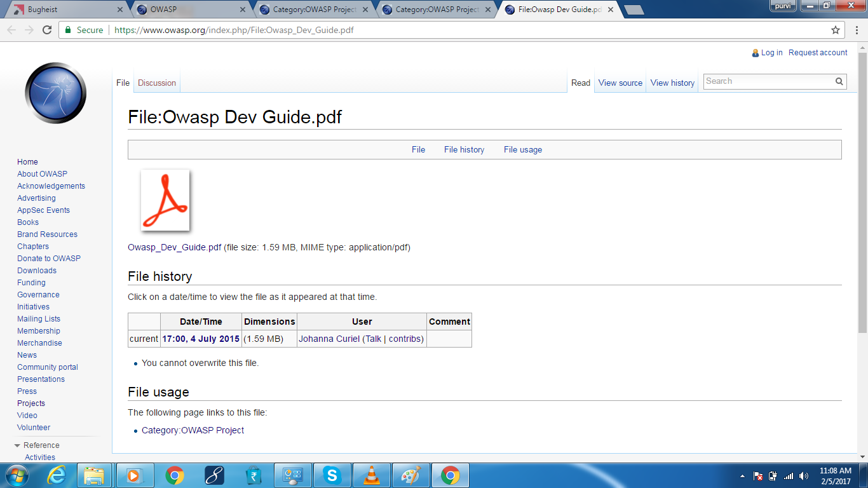Click the browser address bar URL
Image resolution: width=868 pixels, height=488 pixels.
point(234,30)
